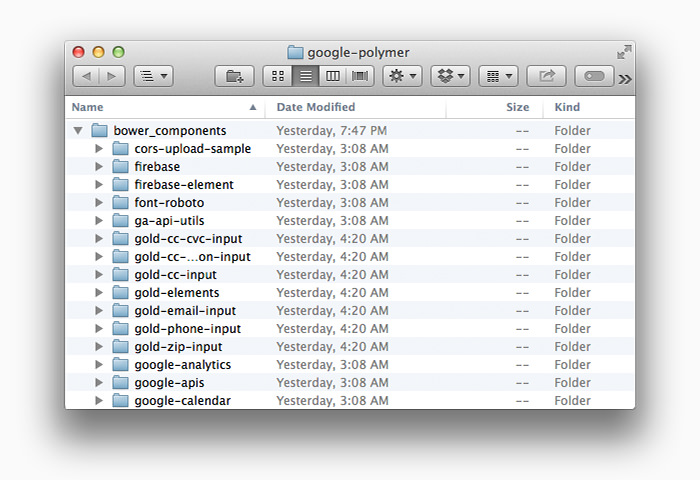Switch to column view
The image size is (700, 480).
point(333,76)
